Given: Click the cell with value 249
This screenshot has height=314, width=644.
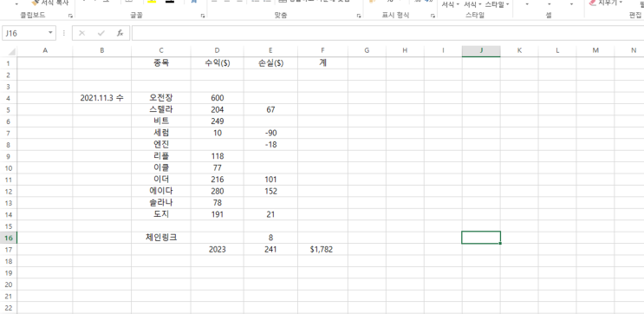Looking at the screenshot, I should point(218,121).
